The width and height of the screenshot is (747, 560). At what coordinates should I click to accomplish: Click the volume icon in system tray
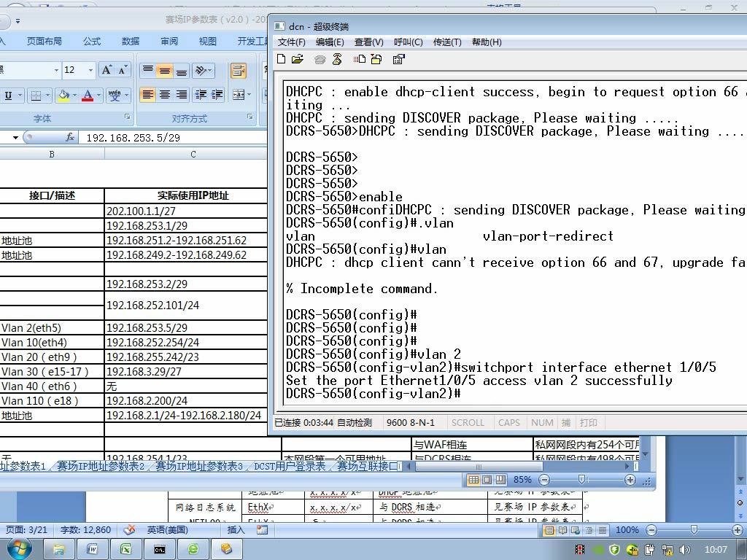pos(685,550)
